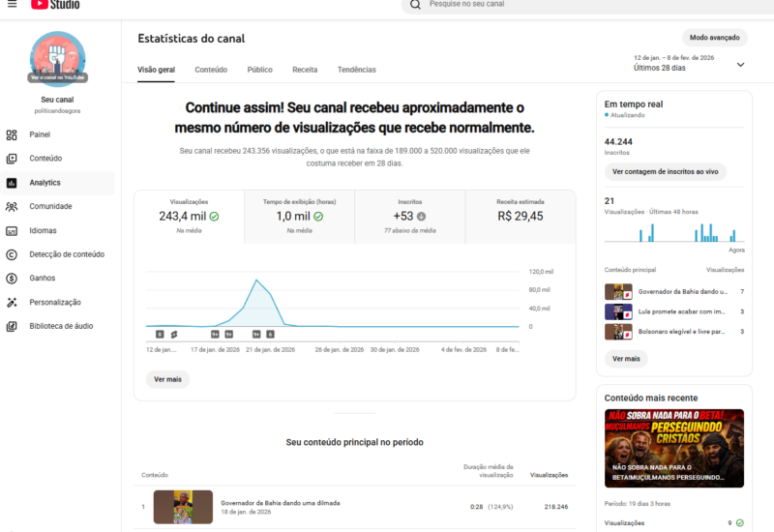Click Ver contagem de inscritos ao vivo
Viewport: 774px width, 532px height.
tap(665, 172)
